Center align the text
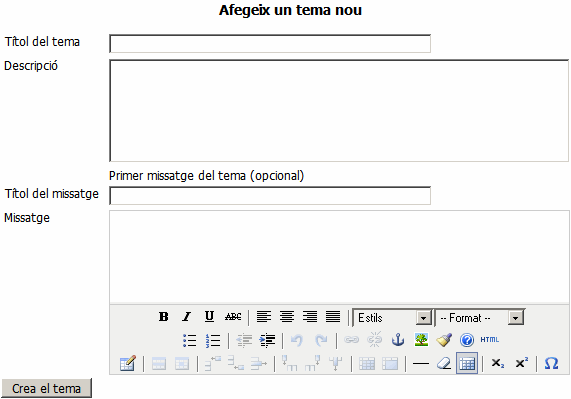The image size is (571, 399). pyautogui.click(x=287, y=317)
